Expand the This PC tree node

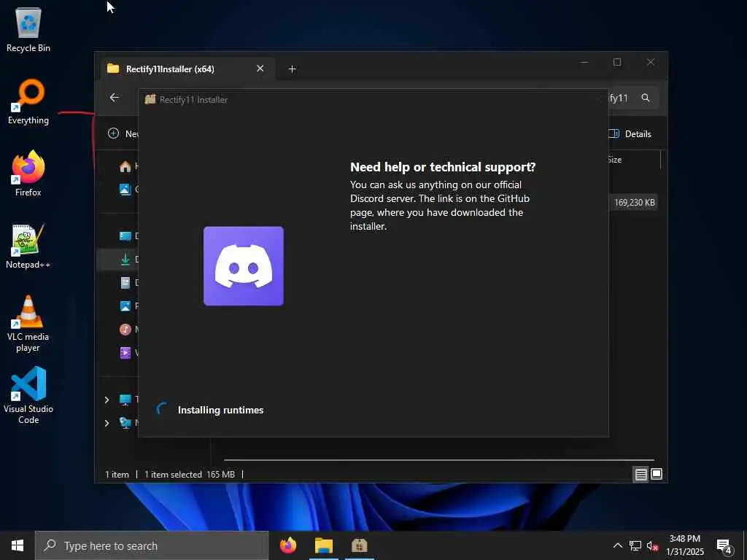pyautogui.click(x=107, y=400)
